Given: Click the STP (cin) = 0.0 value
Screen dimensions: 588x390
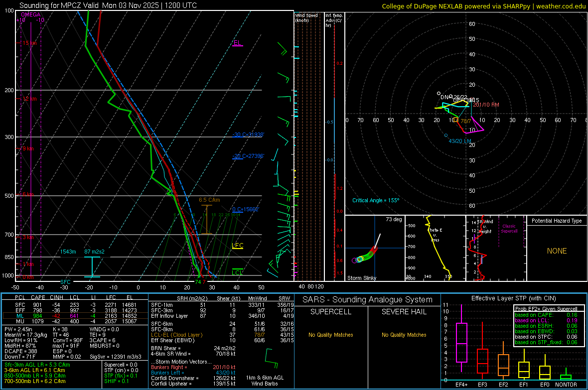Looking at the screenshot, I should click(x=121, y=370).
